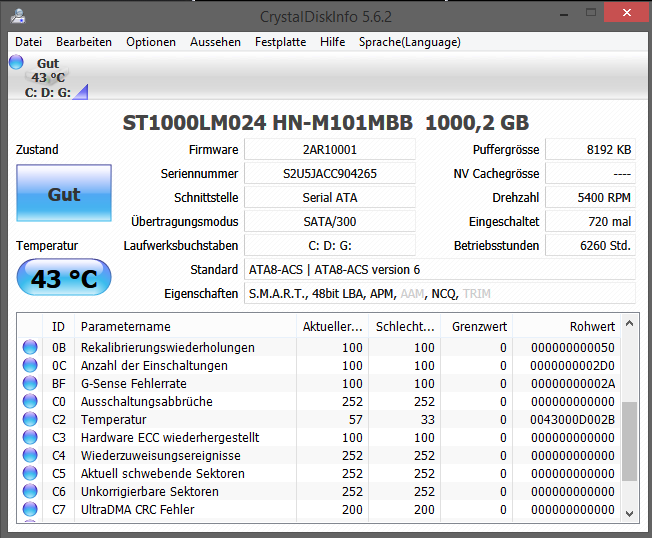Click the SMART list scroll down arrow
Image resolution: width=652 pixels, height=538 pixels.
630,514
